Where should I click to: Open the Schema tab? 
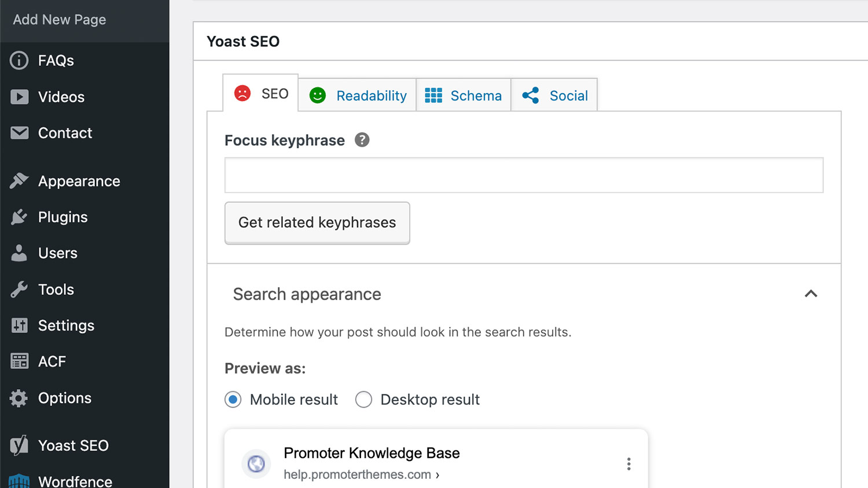tap(464, 95)
